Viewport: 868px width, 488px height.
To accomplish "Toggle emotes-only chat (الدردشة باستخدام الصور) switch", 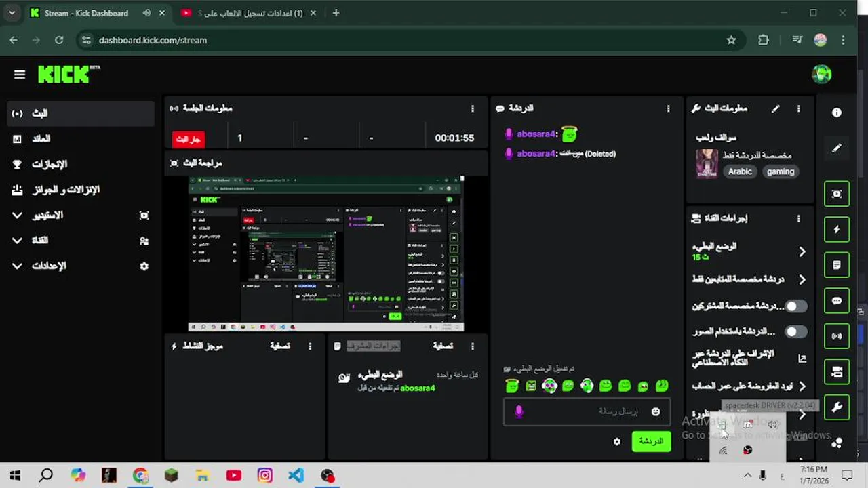I will pos(796,331).
